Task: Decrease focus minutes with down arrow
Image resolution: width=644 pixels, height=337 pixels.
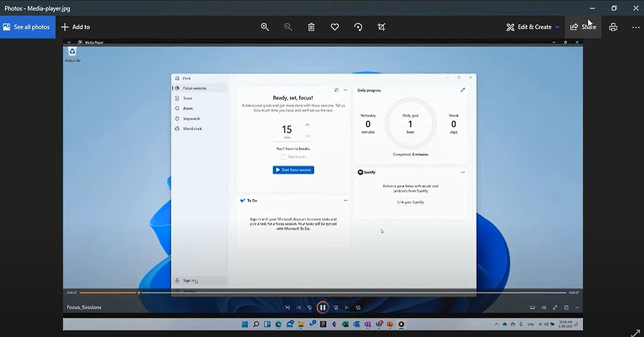Action: pyautogui.click(x=308, y=136)
